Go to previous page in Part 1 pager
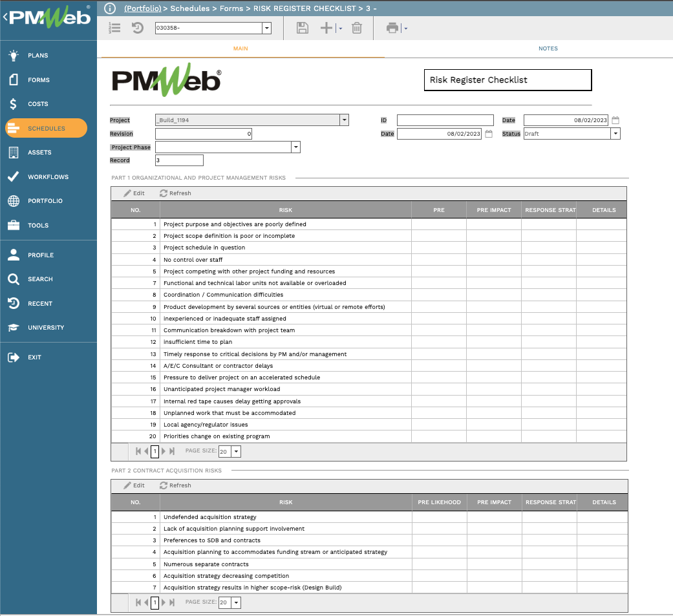Image resolution: width=673 pixels, height=616 pixels. click(146, 451)
